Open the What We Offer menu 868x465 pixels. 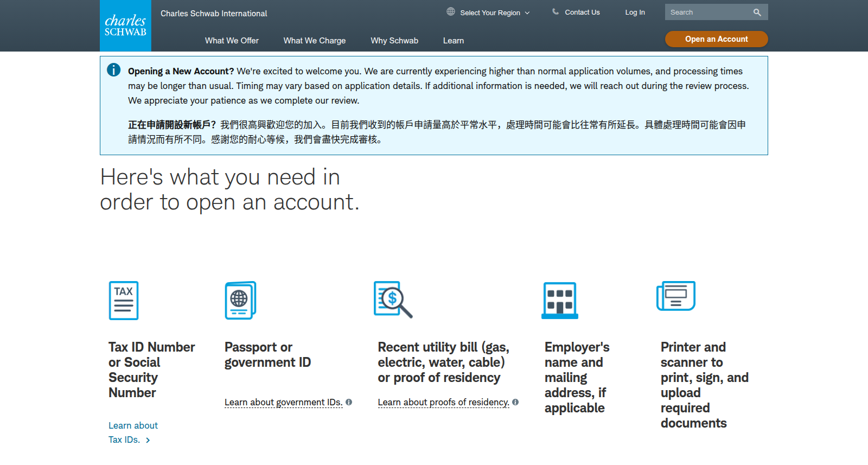point(232,41)
